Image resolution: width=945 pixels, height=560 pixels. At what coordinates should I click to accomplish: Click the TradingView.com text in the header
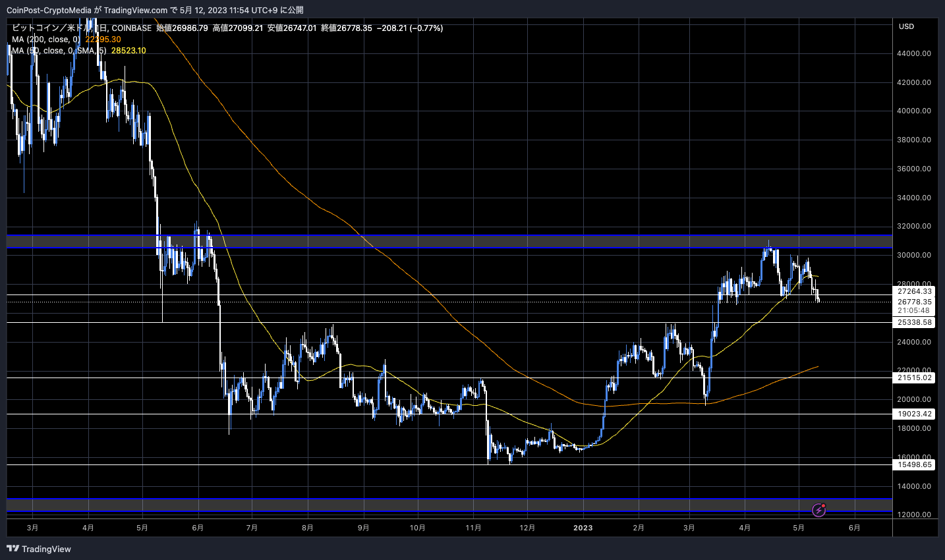coord(136,10)
